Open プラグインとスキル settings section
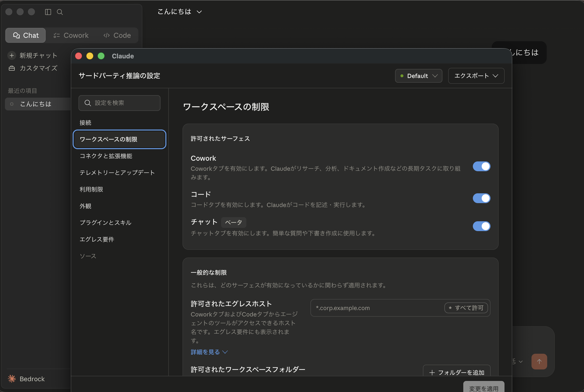584x392 pixels. pyautogui.click(x=119, y=222)
